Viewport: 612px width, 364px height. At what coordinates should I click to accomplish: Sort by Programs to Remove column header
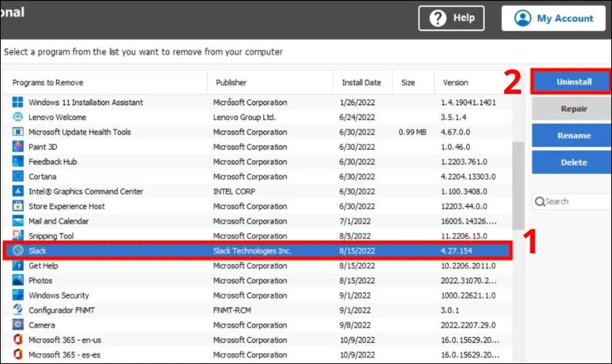[106, 83]
